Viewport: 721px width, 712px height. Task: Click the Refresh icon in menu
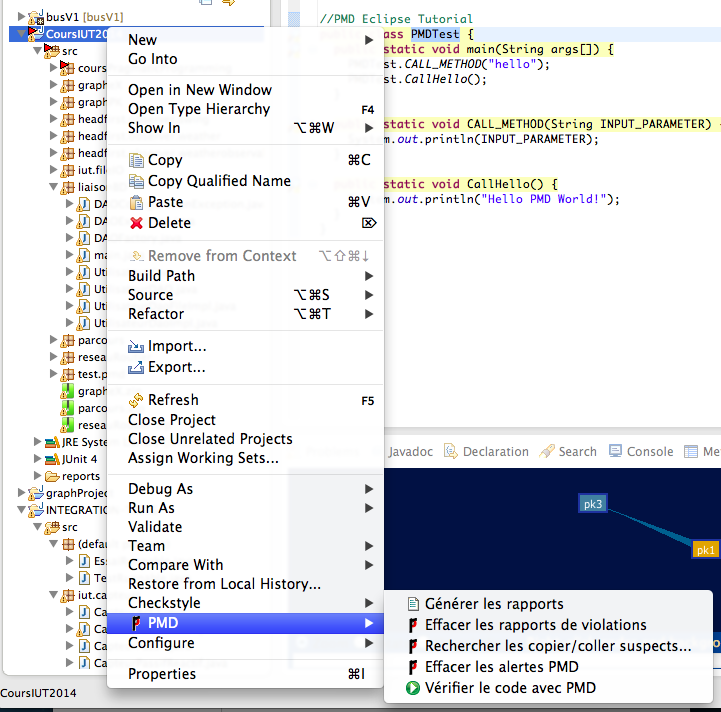pyautogui.click(x=137, y=400)
